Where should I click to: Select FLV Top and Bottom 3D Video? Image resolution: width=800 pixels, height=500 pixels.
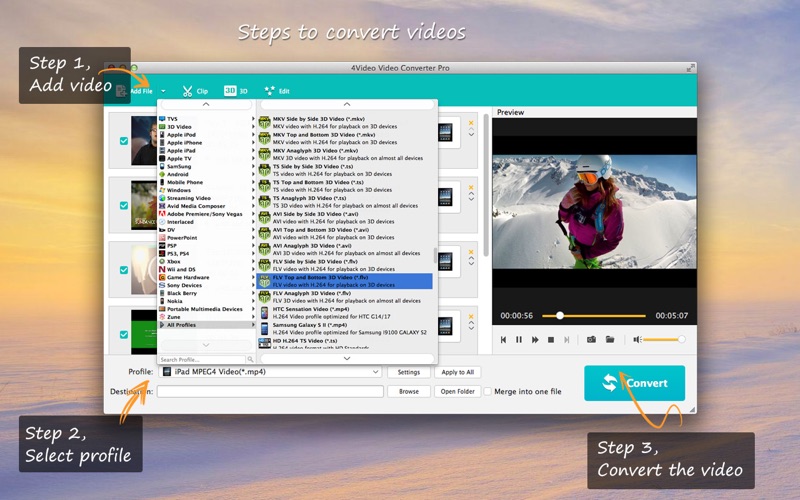(x=345, y=281)
